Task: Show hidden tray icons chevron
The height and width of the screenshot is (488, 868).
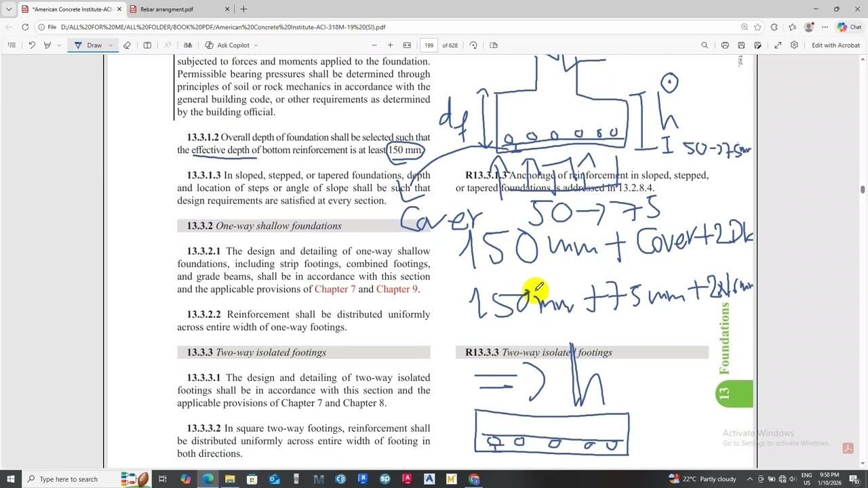Action: click(749, 479)
